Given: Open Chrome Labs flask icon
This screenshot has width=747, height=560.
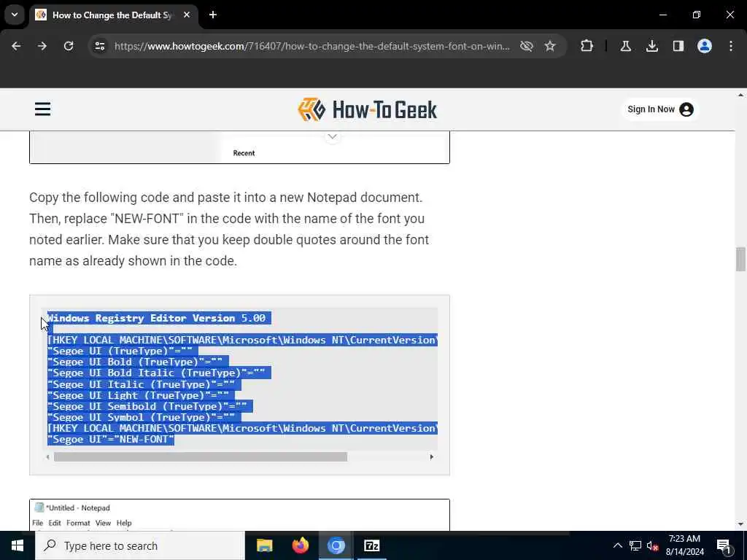Looking at the screenshot, I should click(x=625, y=46).
